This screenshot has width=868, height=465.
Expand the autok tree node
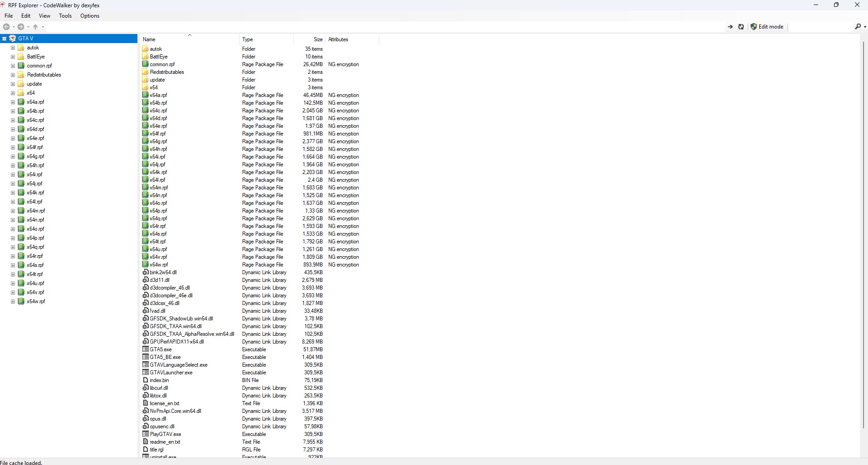pos(13,48)
